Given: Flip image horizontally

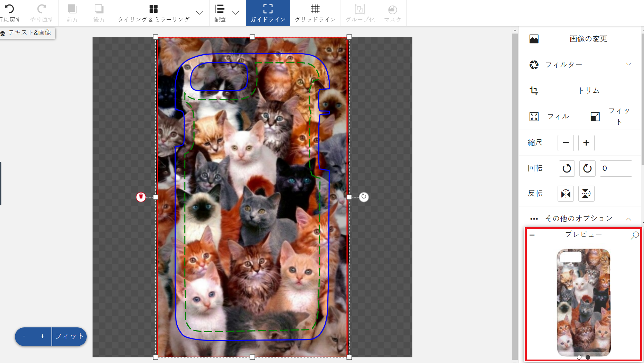Looking at the screenshot, I should [x=566, y=194].
